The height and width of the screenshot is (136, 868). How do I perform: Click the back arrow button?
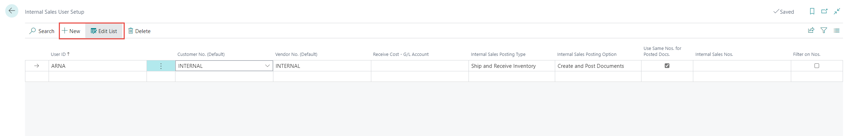12,11
